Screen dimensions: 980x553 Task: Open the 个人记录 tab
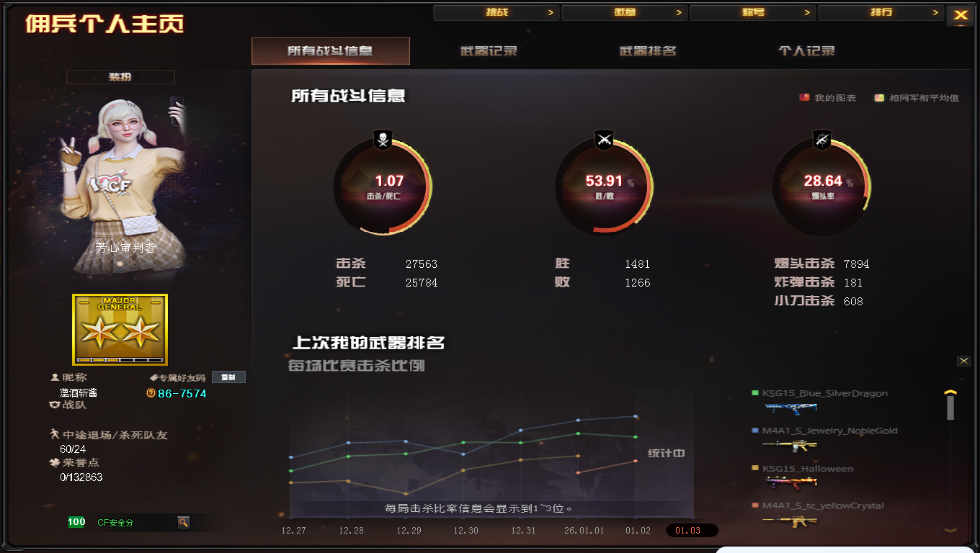(x=806, y=51)
